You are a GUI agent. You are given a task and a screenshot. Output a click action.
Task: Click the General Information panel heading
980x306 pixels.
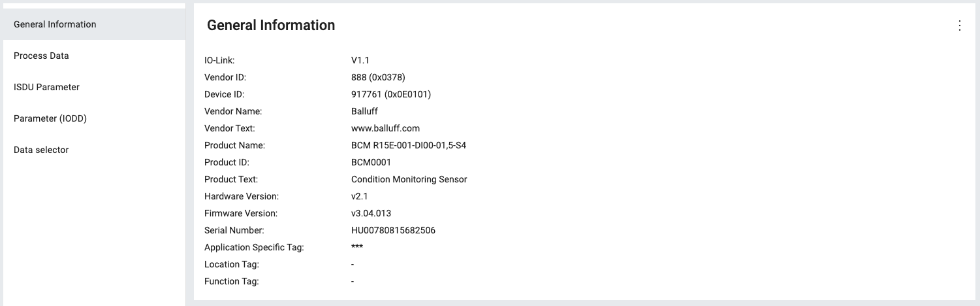pos(271,25)
